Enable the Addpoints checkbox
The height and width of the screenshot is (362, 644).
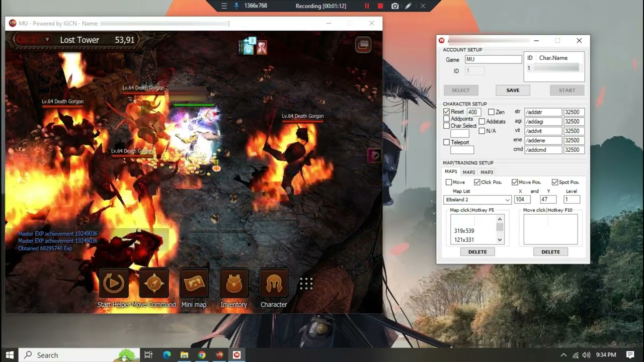[x=446, y=119]
